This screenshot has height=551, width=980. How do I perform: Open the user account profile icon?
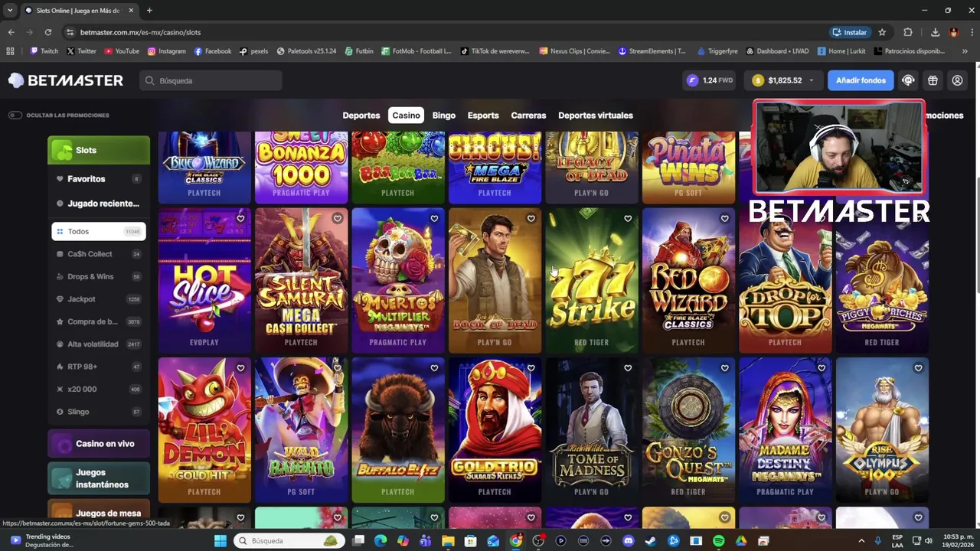(x=957, y=80)
